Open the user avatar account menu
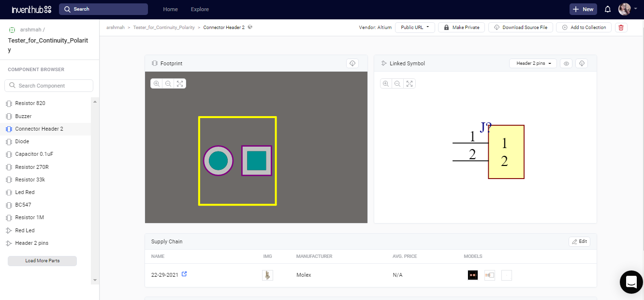Image resolution: width=644 pixels, height=300 pixels. point(627,9)
